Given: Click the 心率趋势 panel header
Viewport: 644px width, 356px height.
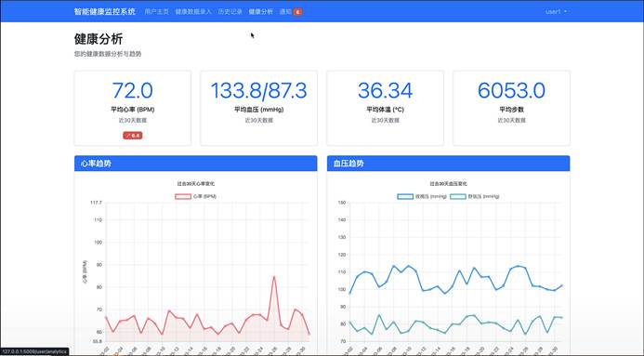Looking at the screenshot, I should tap(195, 163).
